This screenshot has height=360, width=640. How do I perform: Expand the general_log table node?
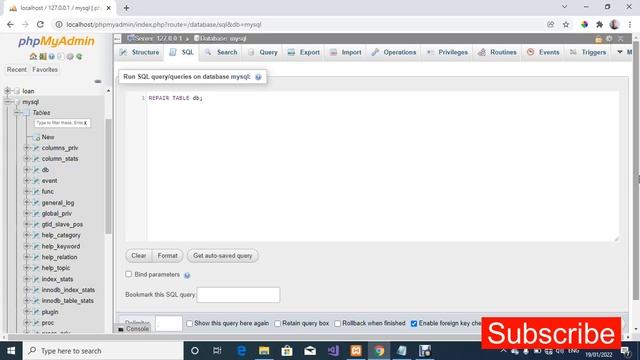27,202
